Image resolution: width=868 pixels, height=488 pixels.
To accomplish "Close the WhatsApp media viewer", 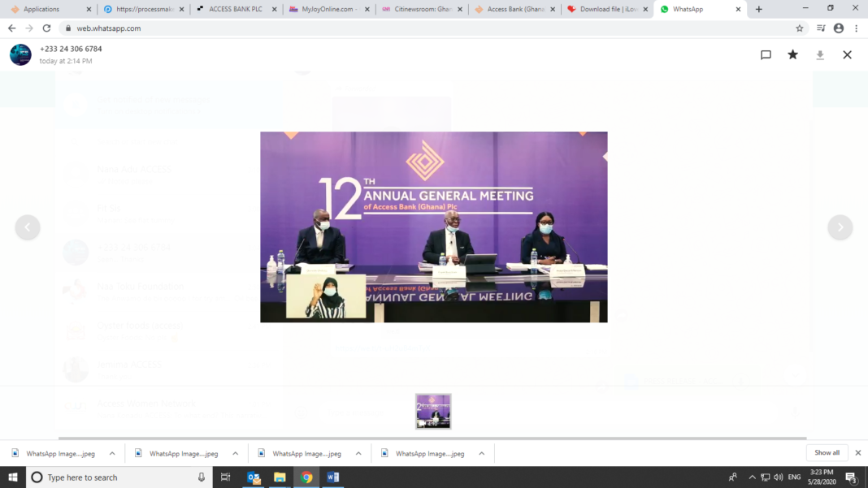I will click(847, 54).
